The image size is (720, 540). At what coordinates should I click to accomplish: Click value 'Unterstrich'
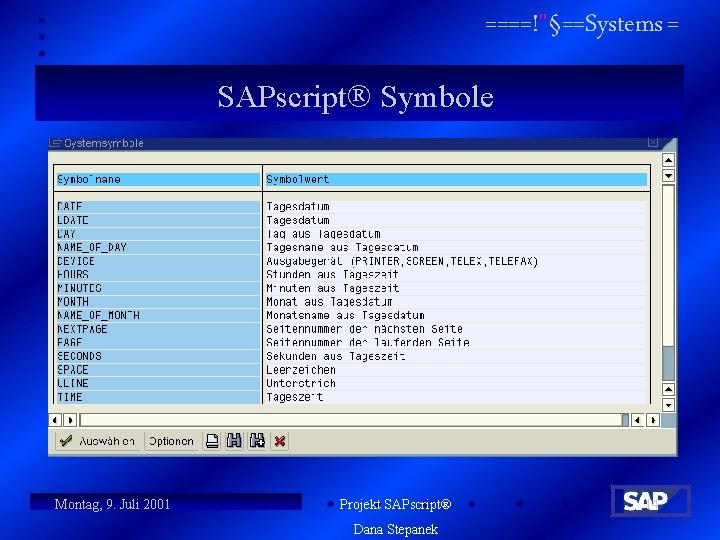[x=301, y=383]
